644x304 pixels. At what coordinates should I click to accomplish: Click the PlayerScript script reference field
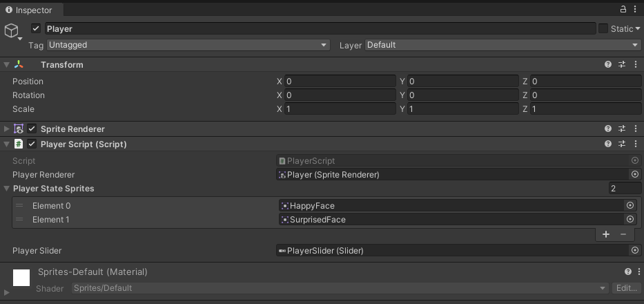click(x=453, y=161)
